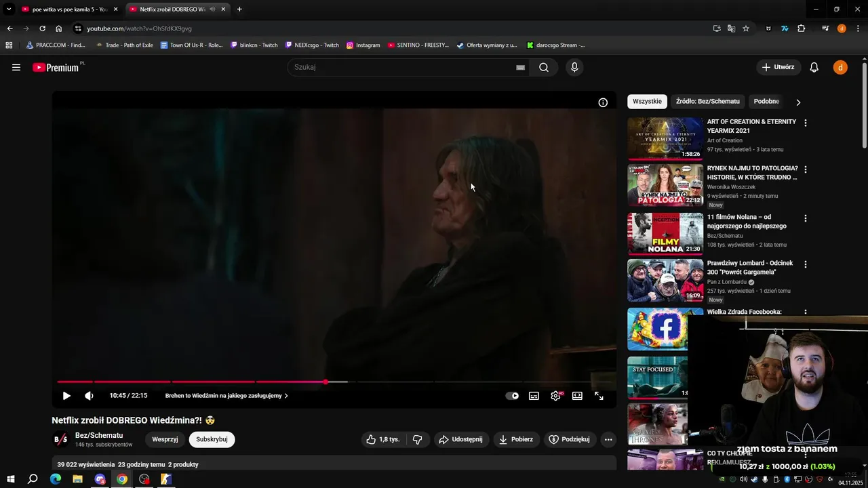Viewport: 868px width, 488px height.
Task: Open Windows Start menu
Action: pos(11,479)
